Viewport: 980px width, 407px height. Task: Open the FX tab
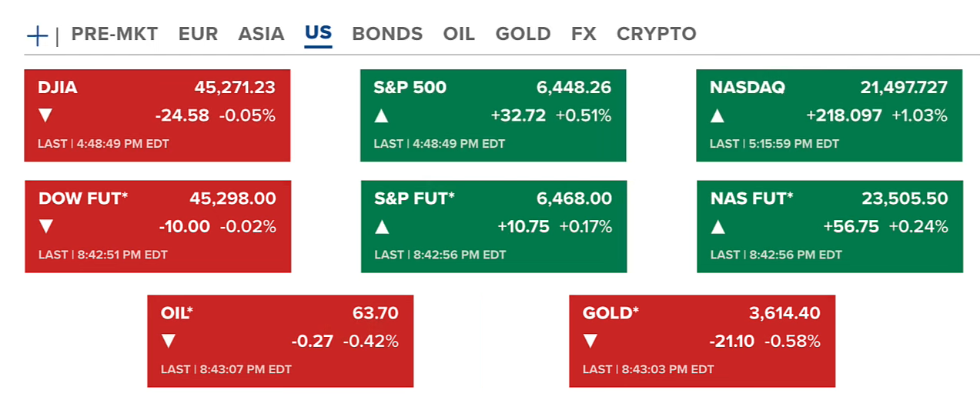pos(584,34)
